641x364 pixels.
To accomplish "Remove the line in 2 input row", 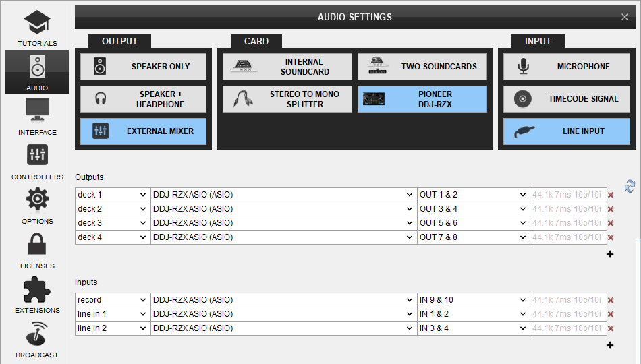I will 611,328.
